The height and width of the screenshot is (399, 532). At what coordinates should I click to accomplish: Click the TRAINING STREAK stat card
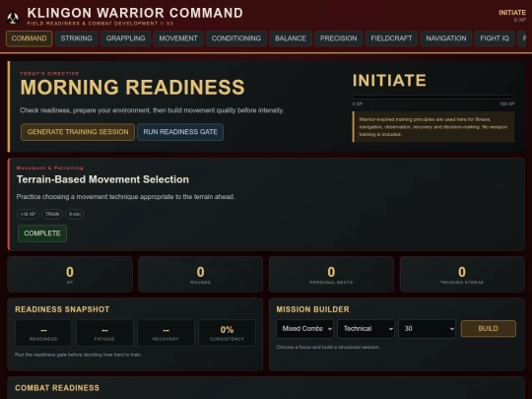(462, 275)
